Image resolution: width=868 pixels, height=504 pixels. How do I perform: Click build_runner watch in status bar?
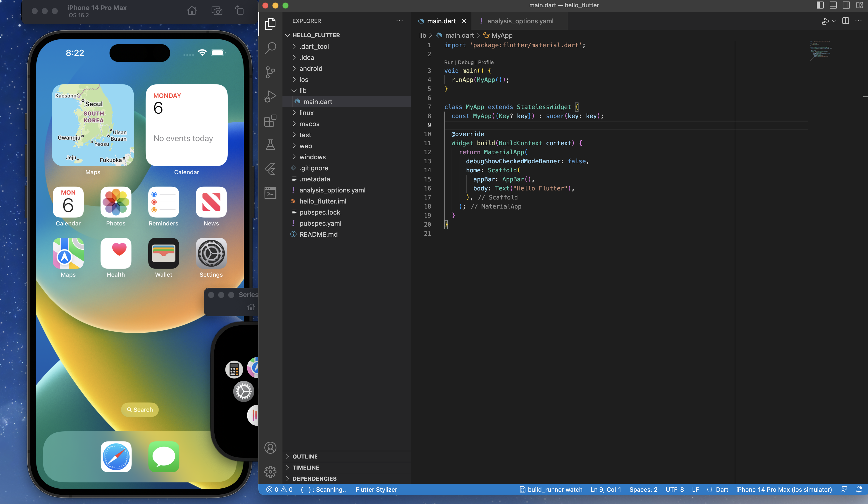click(551, 489)
